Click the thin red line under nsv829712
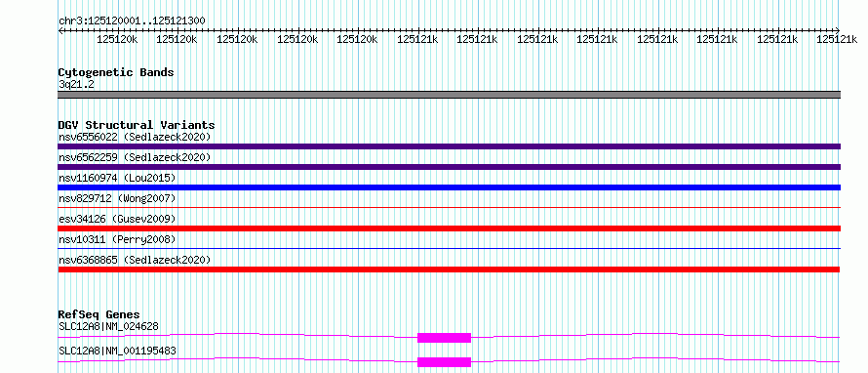This screenshot has height=373, width=868. tap(449, 208)
